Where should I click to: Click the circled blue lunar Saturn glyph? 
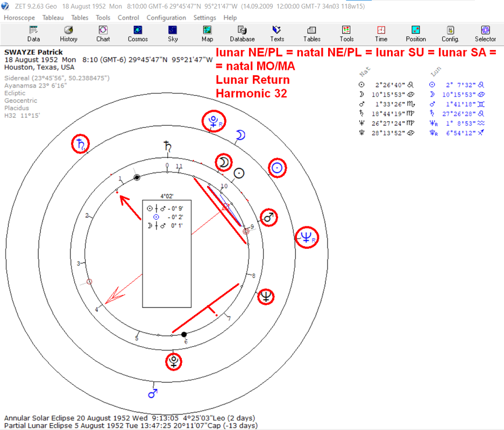[x=80, y=144]
